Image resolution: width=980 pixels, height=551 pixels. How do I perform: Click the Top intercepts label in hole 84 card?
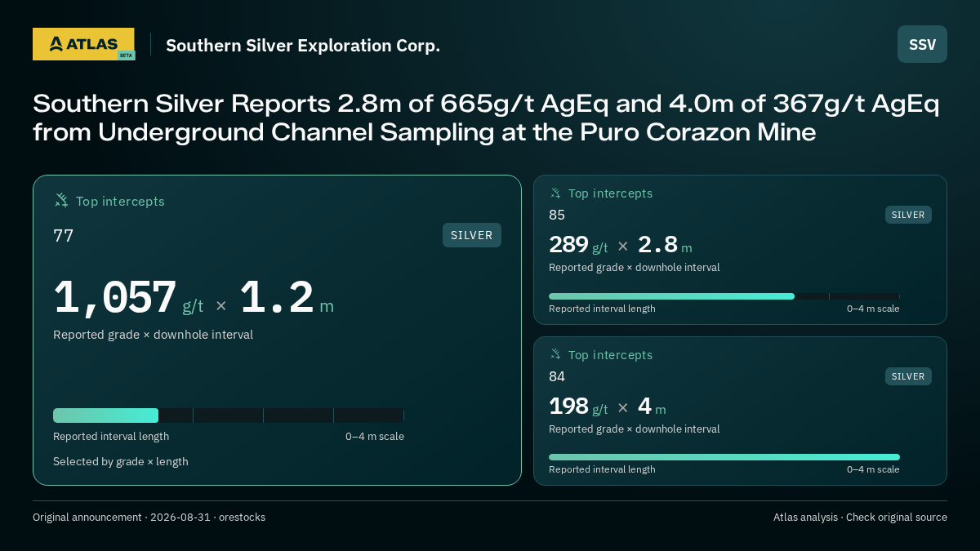(x=610, y=355)
